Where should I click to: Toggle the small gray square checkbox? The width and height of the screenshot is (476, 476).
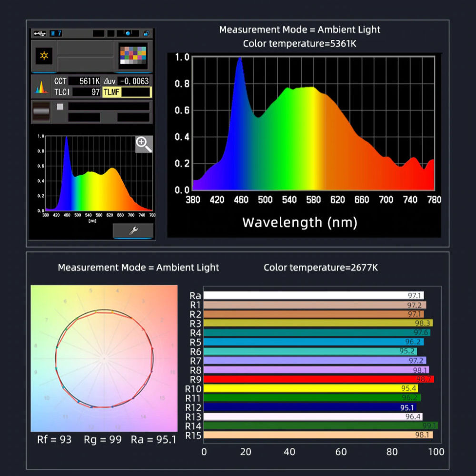pyautogui.click(x=60, y=107)
